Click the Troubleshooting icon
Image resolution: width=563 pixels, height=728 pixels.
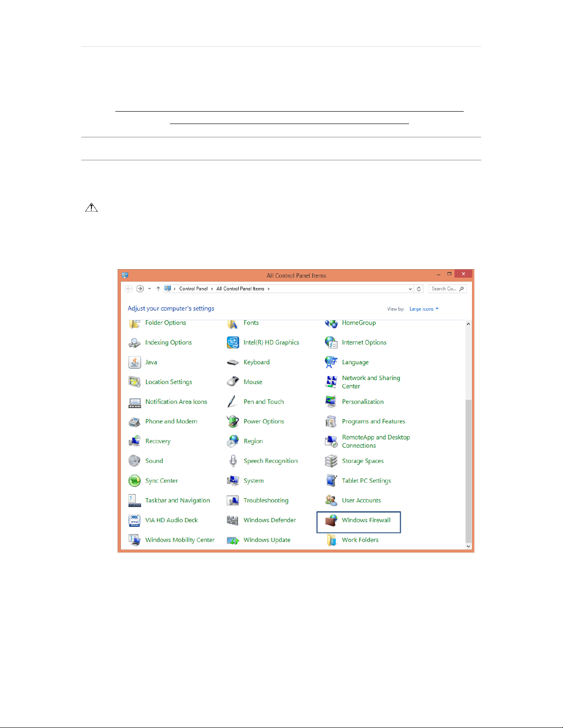[x=233, y=501]
